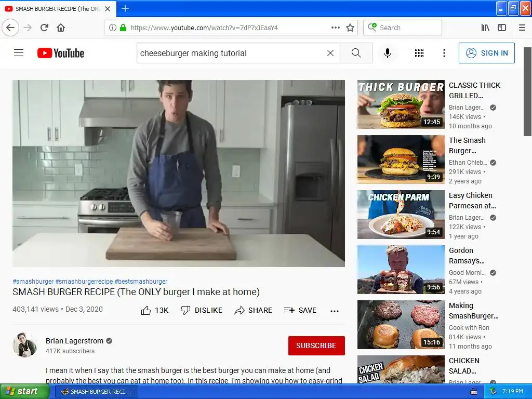Viewport: 532px width, 399px height.
Task: Share the video via SHARE button
Action: 254,310
